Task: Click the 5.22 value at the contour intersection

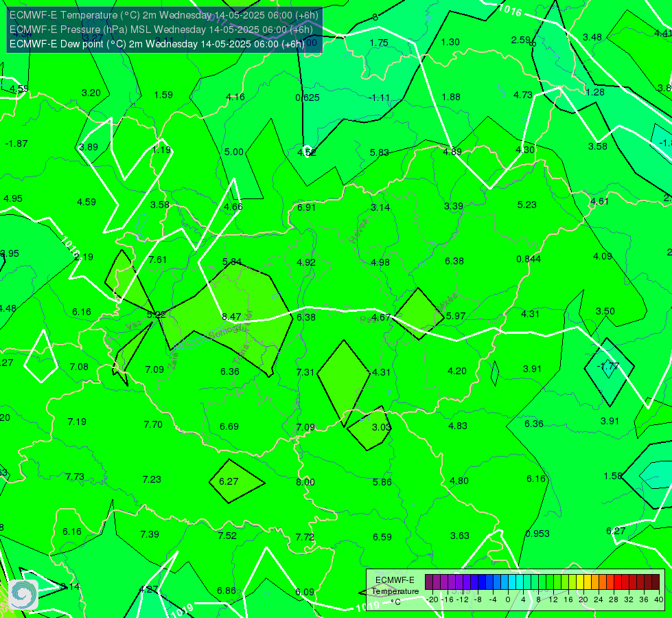Action: [x=156, y=314]
